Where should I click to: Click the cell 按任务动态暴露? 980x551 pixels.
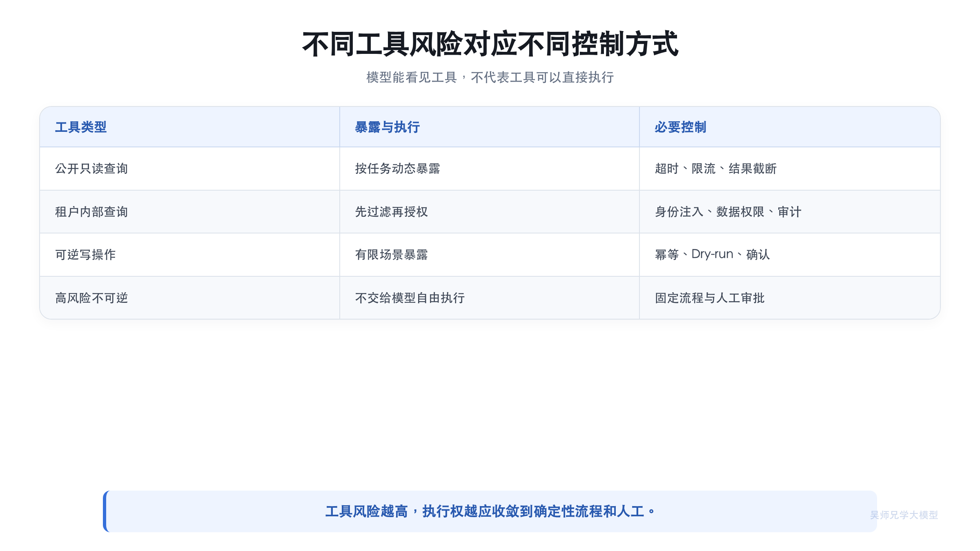pos(489,169)
